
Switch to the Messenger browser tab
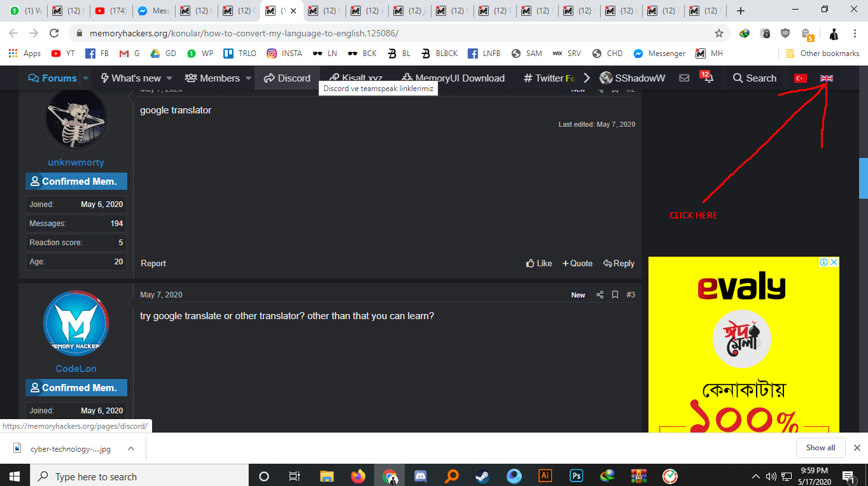[153, 11]
